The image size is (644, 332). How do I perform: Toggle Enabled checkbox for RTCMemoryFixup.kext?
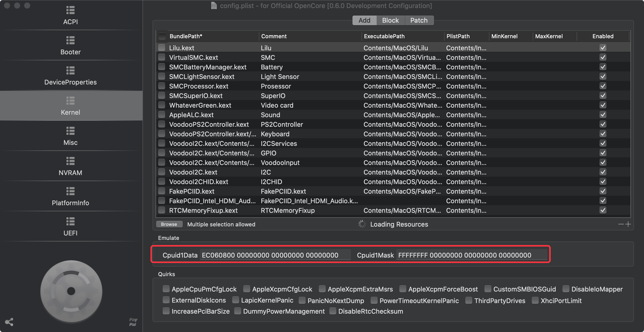coord(603,210)
